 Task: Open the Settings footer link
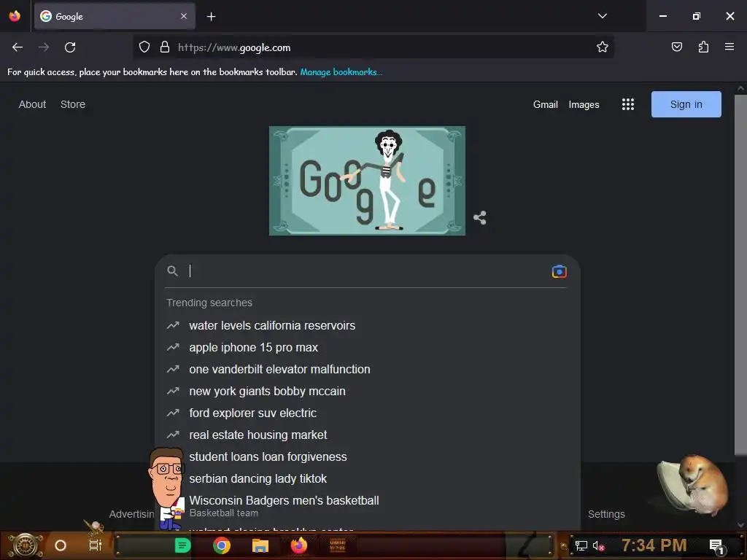click(606, 514)
